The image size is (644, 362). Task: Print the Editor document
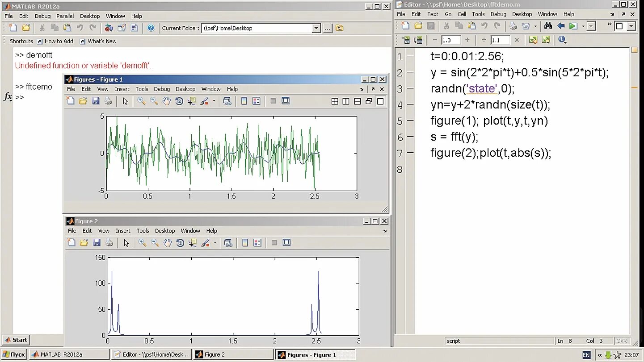[x=513, y=26]
